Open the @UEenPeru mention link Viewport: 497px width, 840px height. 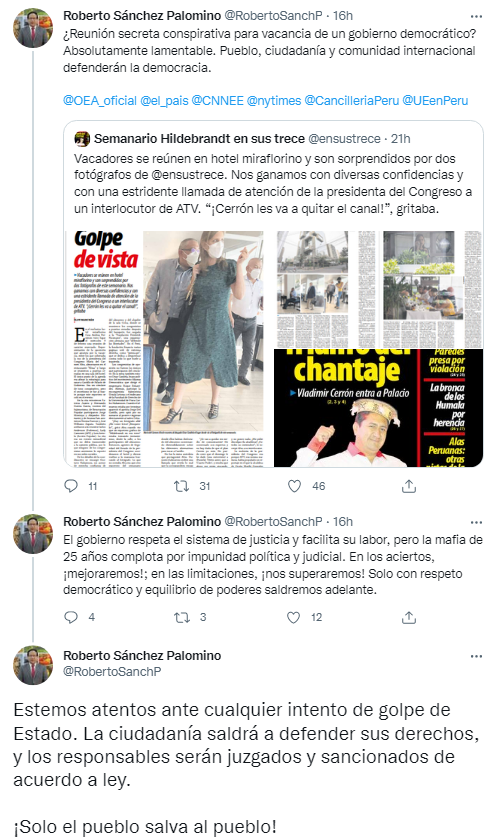435,101
